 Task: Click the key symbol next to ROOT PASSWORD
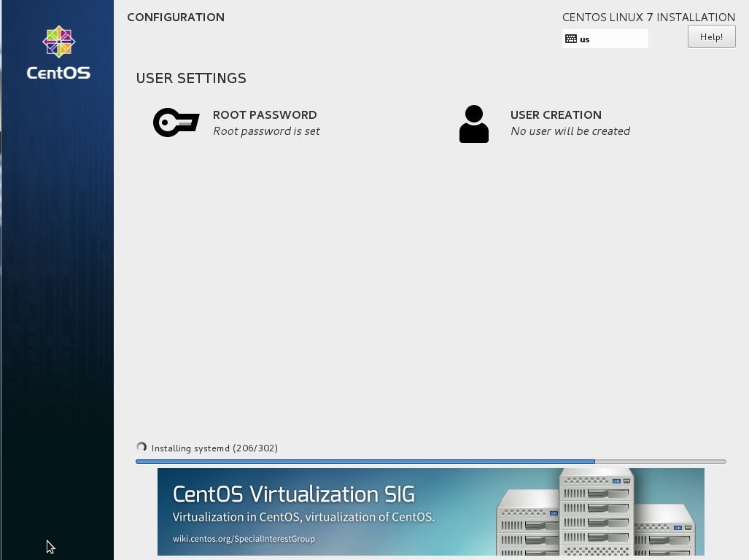click(x=176, y=122)
